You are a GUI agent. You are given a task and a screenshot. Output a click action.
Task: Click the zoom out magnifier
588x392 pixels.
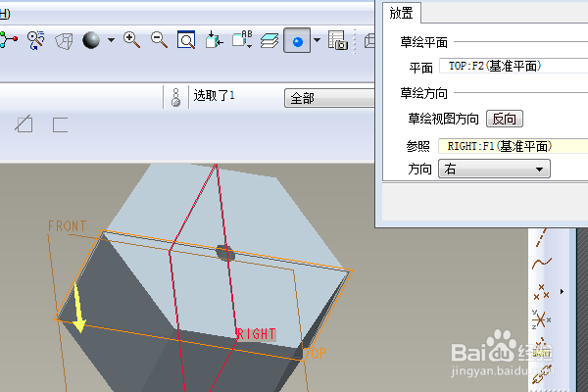[159, 40]
